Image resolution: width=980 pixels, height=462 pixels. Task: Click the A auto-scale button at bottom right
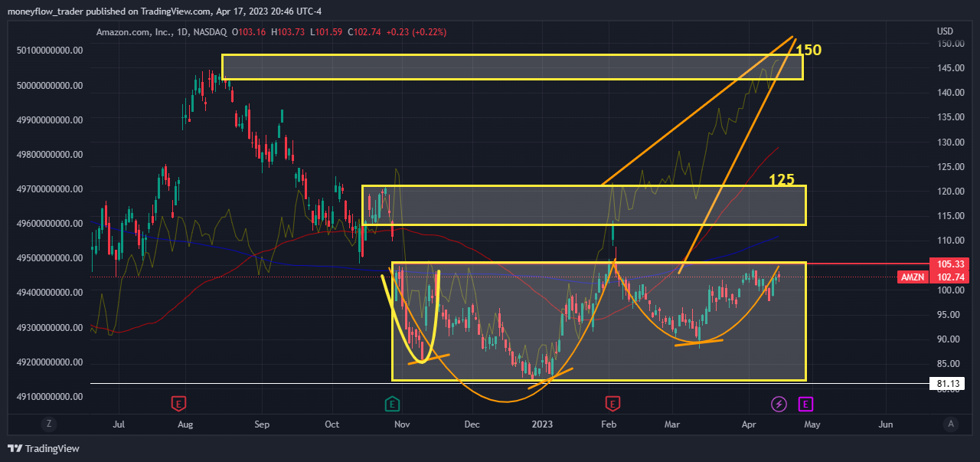pyautogui.click(x=950, y=424)
